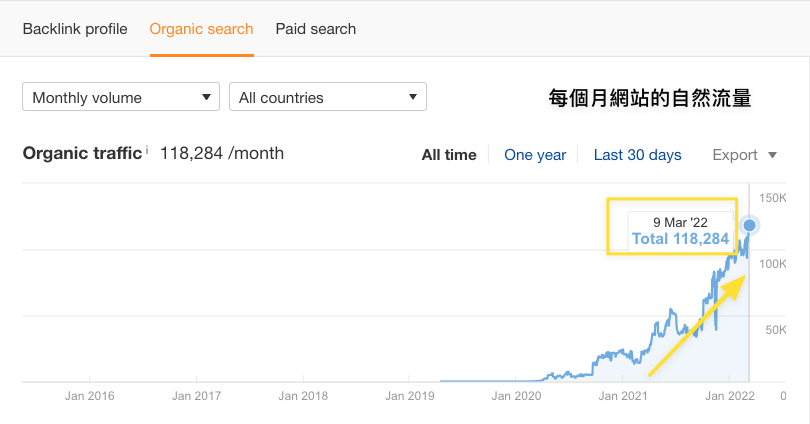Click the Jan 2021 timeline label

point(621,396)
